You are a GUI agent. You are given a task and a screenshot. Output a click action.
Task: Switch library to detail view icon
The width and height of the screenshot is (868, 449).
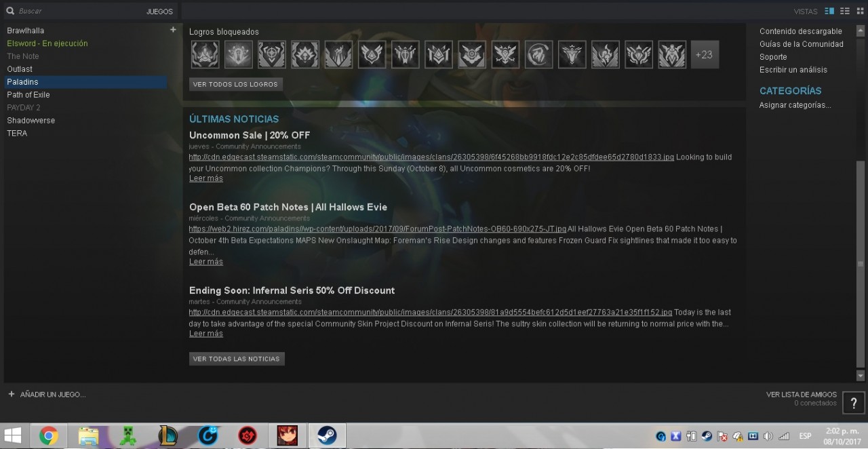[x=829, y=11]
